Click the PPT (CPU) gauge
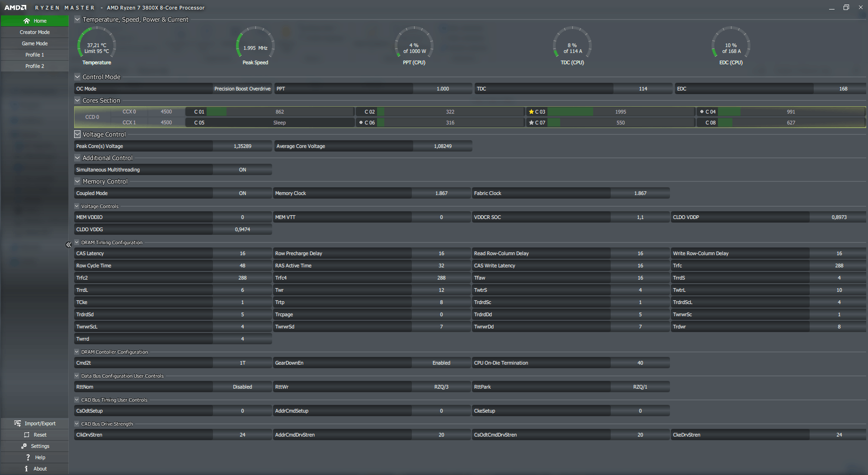This screenshot has height=475, width=868. (414, 46)
